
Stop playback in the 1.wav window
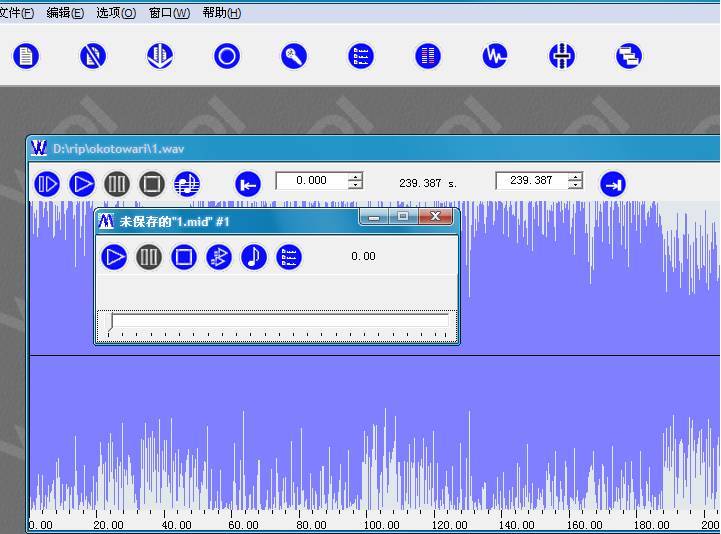pos(152,184)
